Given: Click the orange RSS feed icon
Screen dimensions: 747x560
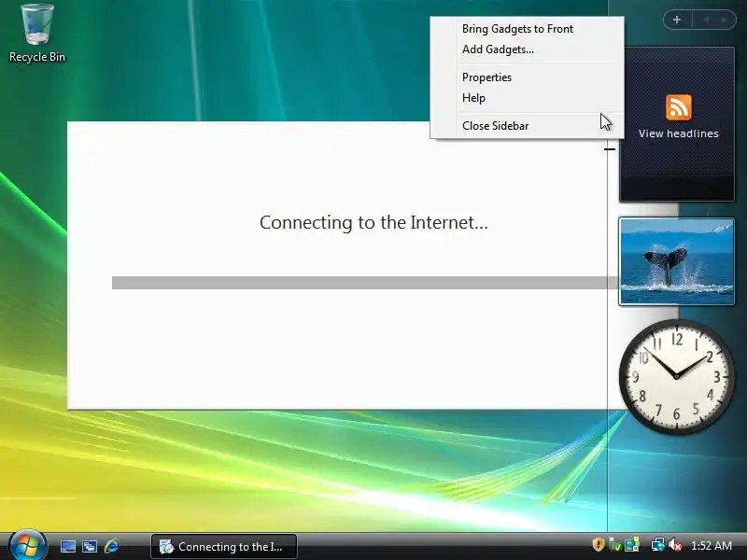Looking at the screenshot, I should click(679, 107).
